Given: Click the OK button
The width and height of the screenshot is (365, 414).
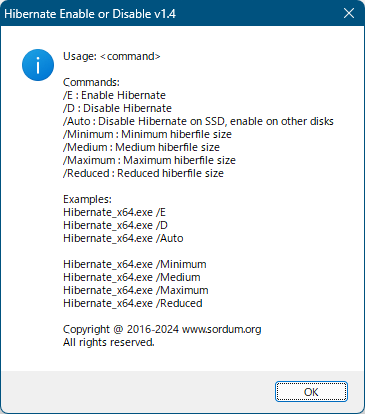Looking at the screenshot, I should tap(311, 392).
